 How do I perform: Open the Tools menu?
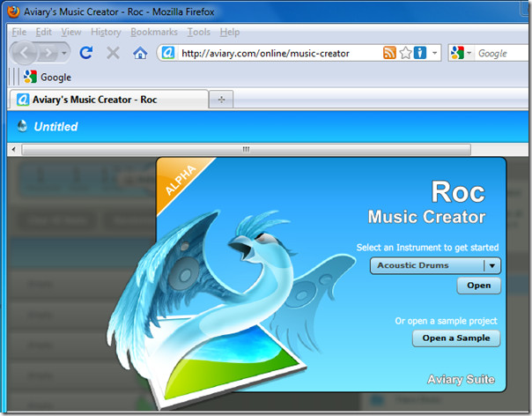tap(198, 32)
